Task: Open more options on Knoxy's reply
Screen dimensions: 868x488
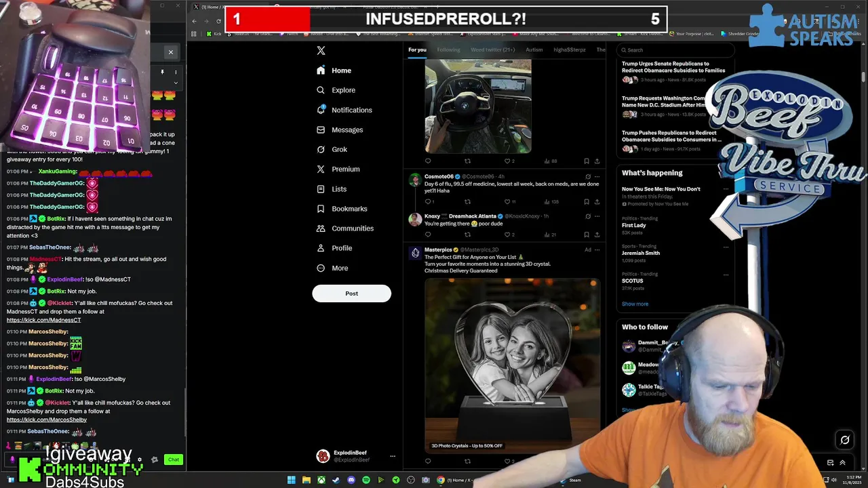Action: [597, 216]
